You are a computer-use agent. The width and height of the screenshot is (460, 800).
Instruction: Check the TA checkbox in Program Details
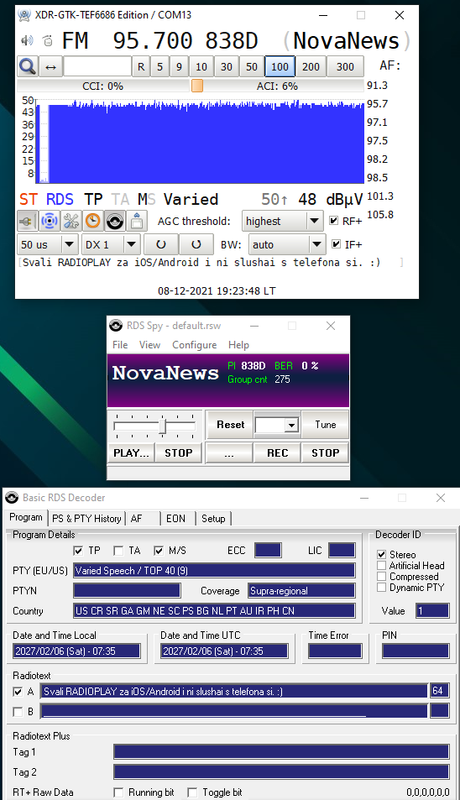pyautogui.click(x=118, y=551)
